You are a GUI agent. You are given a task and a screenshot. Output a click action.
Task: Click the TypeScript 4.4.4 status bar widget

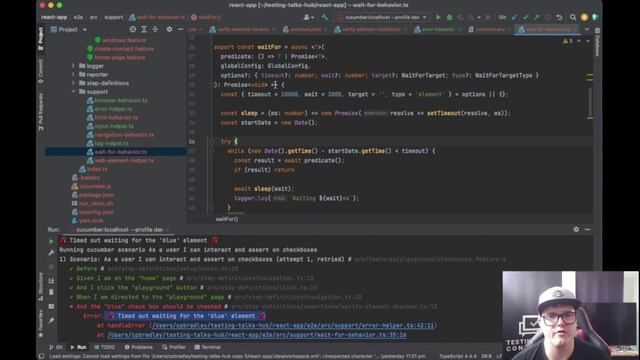point(457,356)
